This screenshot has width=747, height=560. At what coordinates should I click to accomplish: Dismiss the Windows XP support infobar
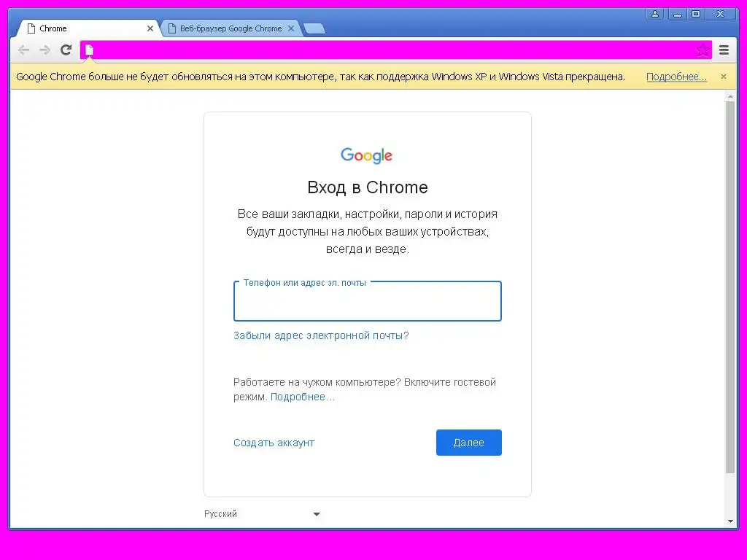[724, 76]
